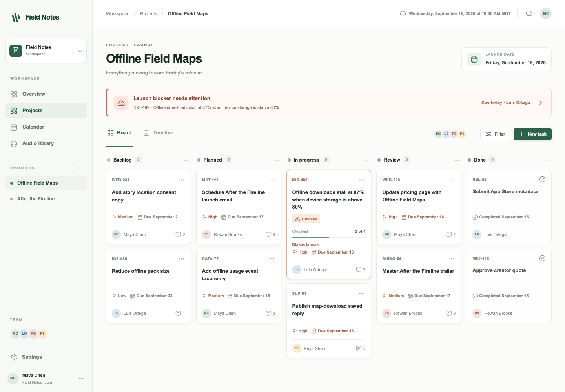
Task: Open comments on AUDIO-64 card
Action: (x=451, y=313)
